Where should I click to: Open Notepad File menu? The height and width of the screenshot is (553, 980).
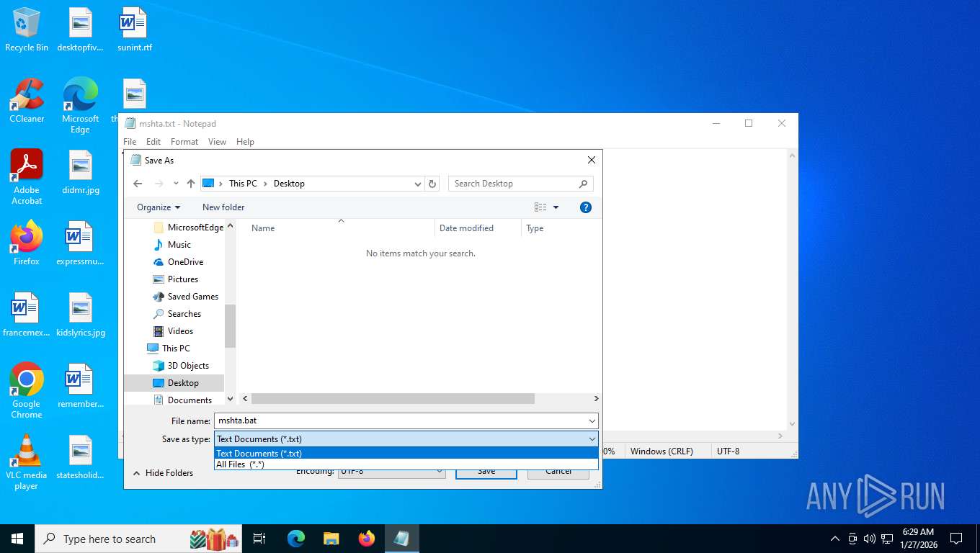[x=130, y=142]
